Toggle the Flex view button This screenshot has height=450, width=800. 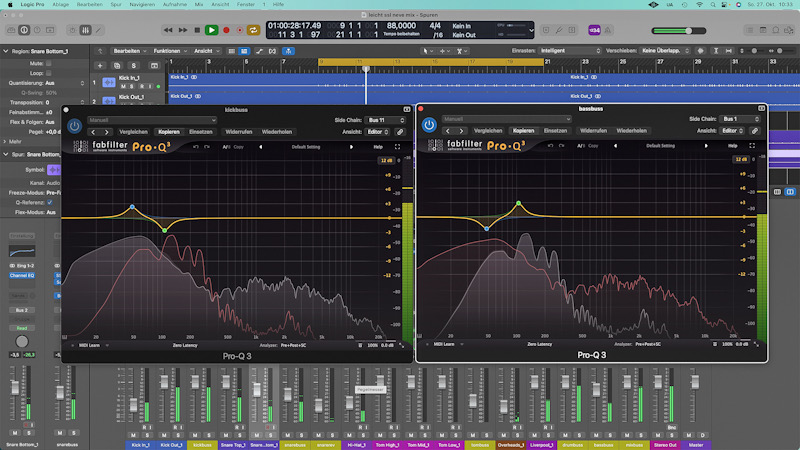272,51
